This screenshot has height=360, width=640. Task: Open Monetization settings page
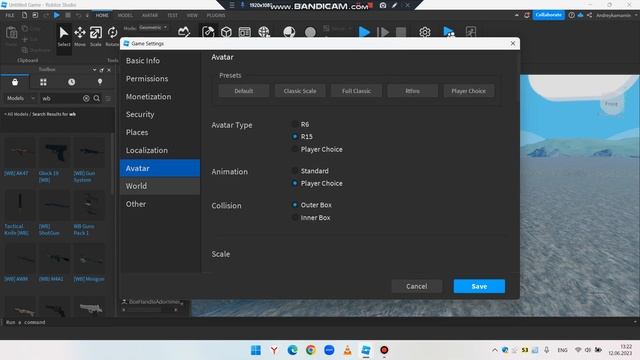click(160, 96)
